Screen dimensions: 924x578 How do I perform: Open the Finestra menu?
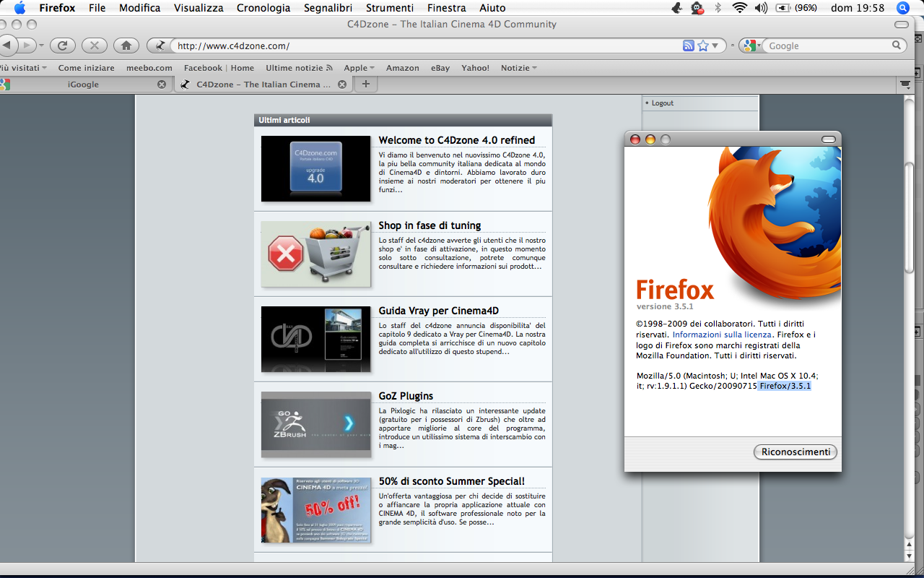(446, 8)
